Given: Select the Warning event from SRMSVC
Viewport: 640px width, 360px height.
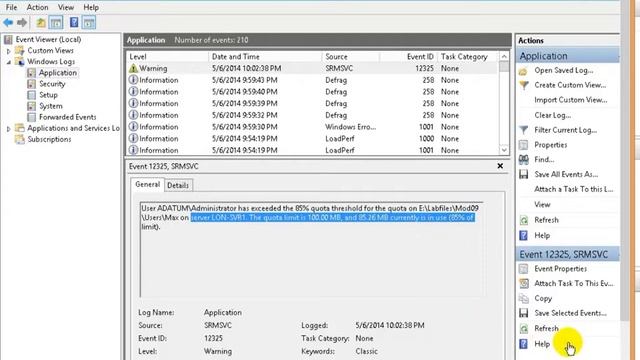Looking at the screenshot, I should click(x=313, y=68).
